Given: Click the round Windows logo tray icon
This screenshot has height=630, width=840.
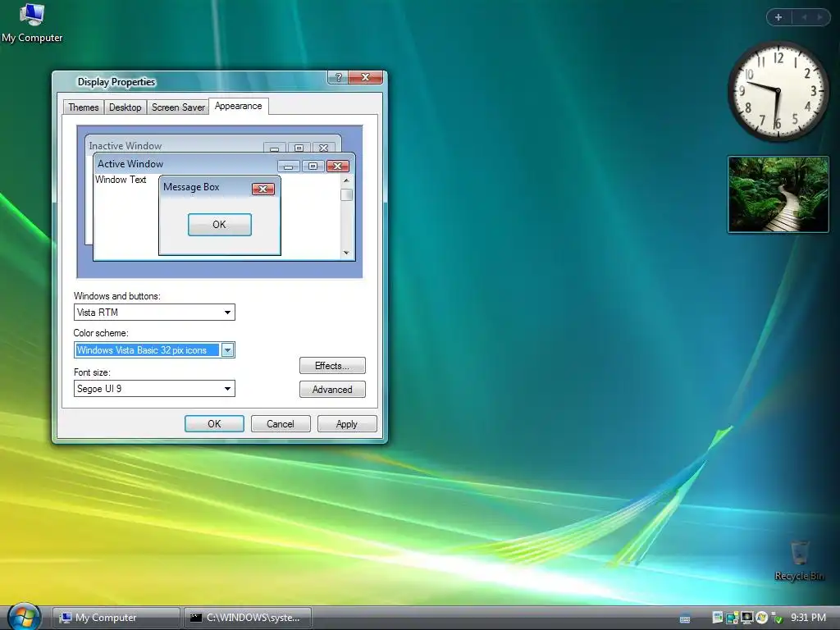Looking at the screenshot, I should coord(761,618).
